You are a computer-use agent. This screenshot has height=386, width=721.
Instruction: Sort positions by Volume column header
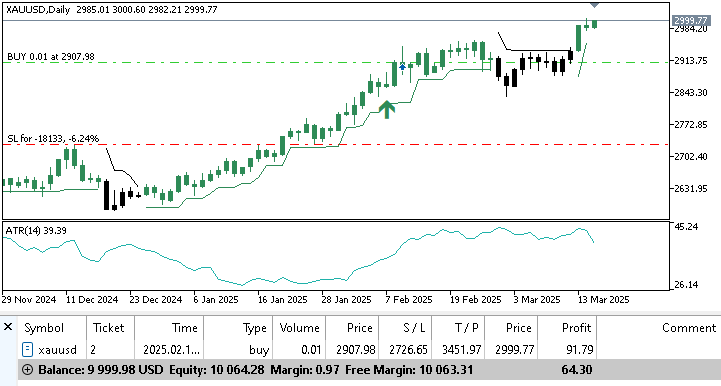coord(299,328)
